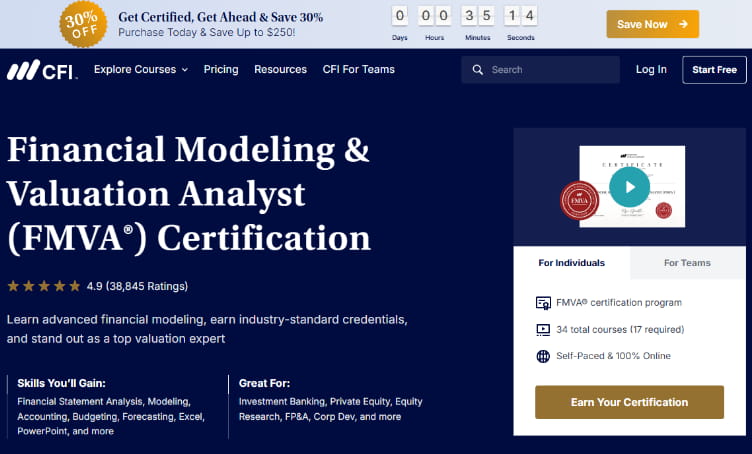752x454 pixels.
Task: Click the Great For heading
Action: point(264,383)
